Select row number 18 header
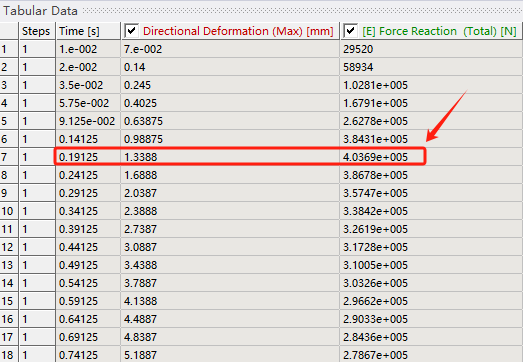The image size is (523, 362). (9, 355)
